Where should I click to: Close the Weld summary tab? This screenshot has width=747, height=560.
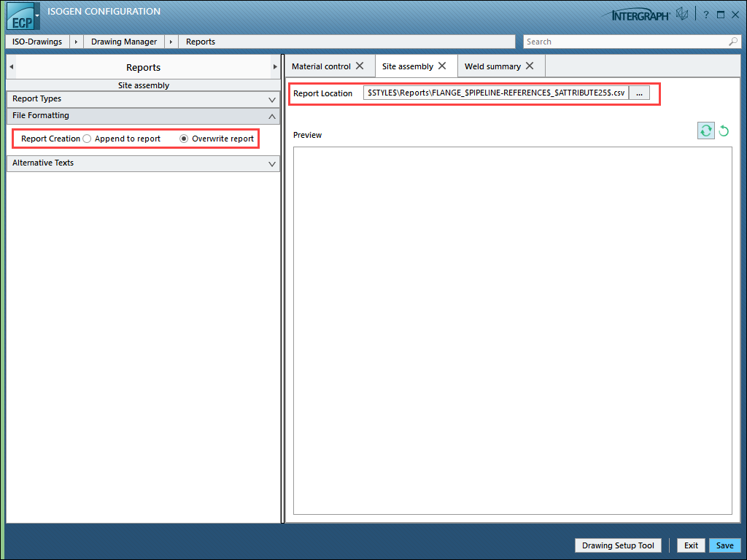530,66
